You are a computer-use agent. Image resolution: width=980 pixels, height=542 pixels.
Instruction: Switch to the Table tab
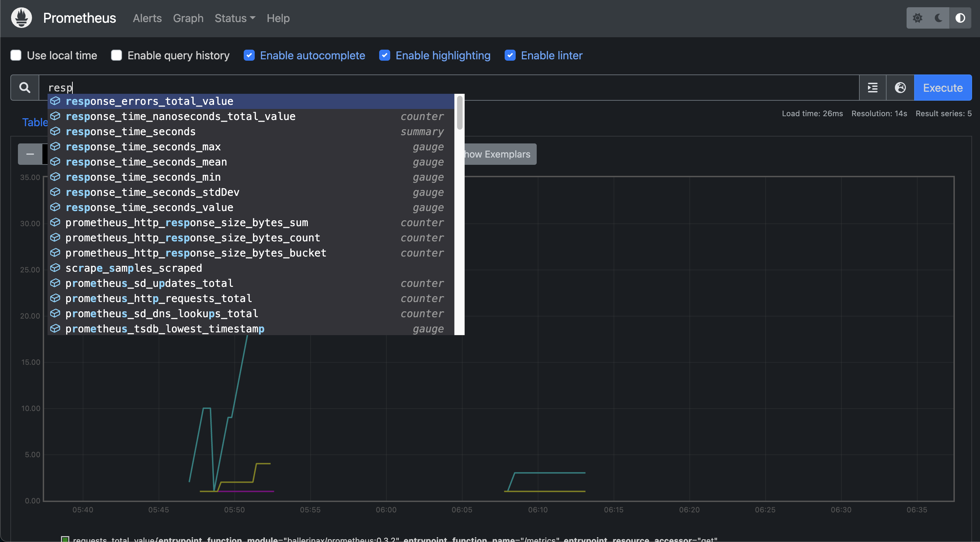point(35,122)
